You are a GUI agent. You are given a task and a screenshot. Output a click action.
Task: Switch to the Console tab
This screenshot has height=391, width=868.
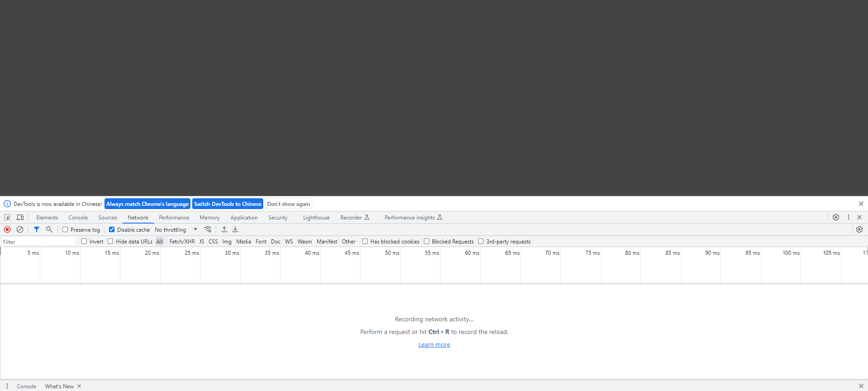click(x=78, y=218)
